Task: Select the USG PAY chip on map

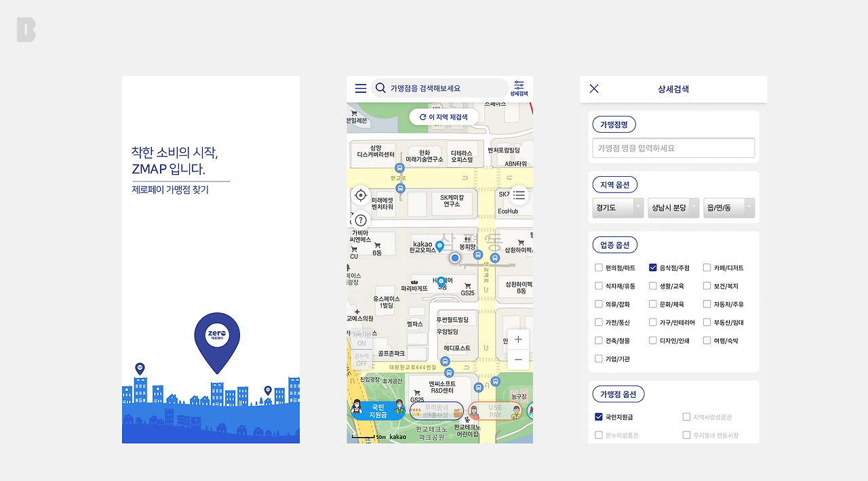Action: coord(495,411)
